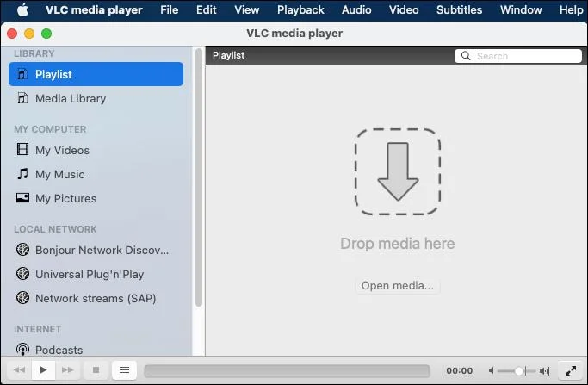Open the Playback menu
The width and height of the screenshot is (588, 385).
[300, 9]
